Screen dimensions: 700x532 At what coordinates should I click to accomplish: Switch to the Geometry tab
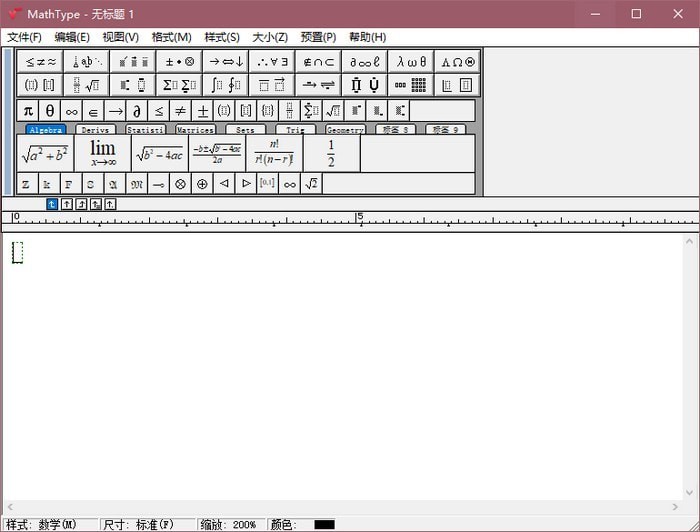345,129
